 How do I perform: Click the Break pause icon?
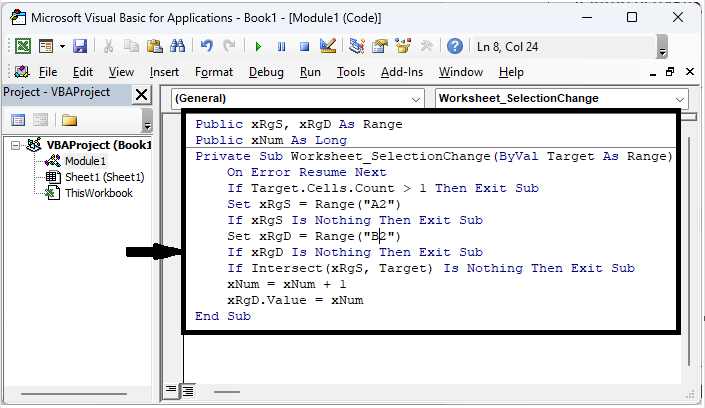(281, 46)
